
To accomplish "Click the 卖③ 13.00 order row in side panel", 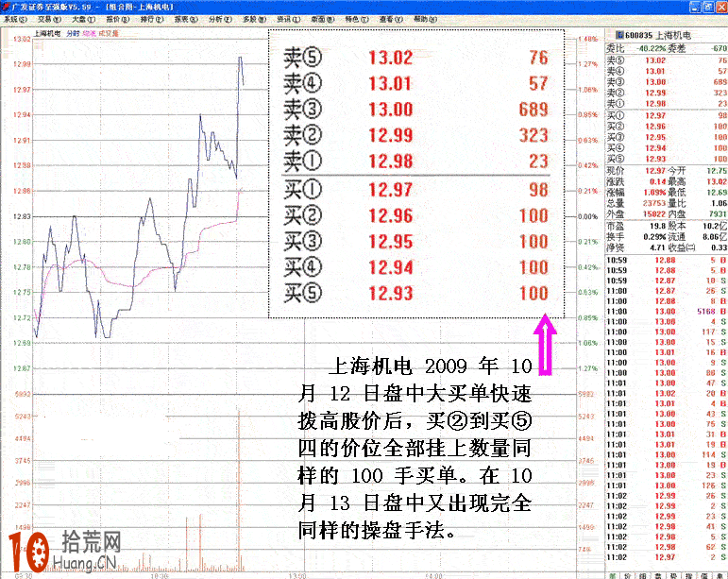I will [666, 82].
